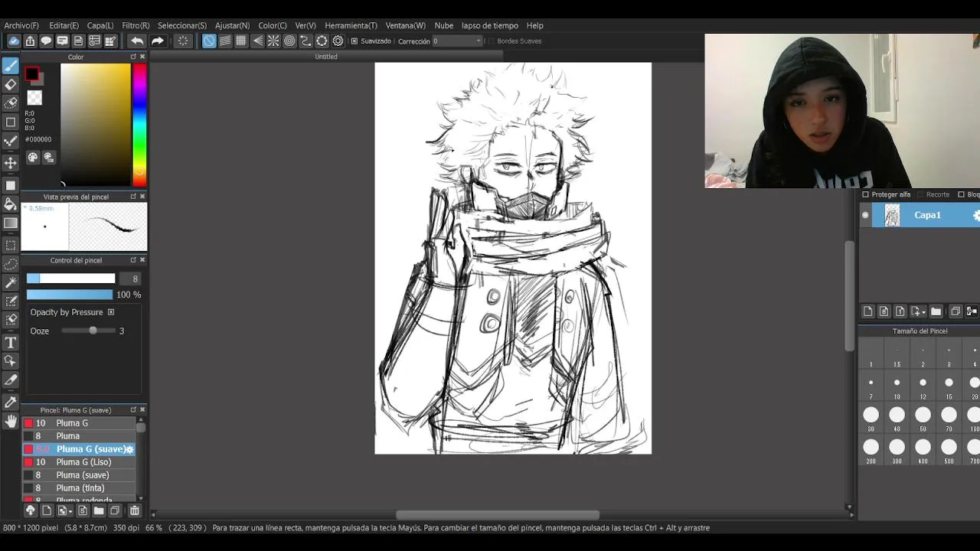980x551 pixels.
Task: Open snap settings gear in top toolbar
Action: pyautogui.click(x=338, y=41)
